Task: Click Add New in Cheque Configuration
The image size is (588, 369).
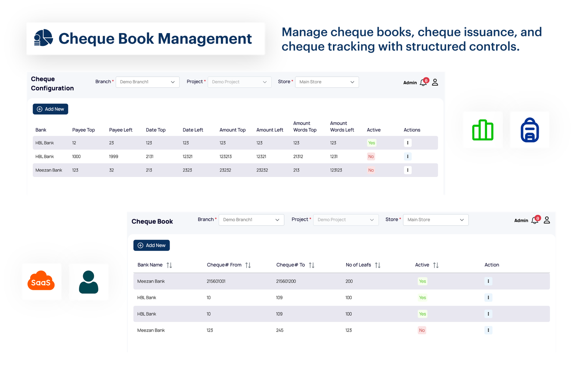Action: click(x=50, y=109)
